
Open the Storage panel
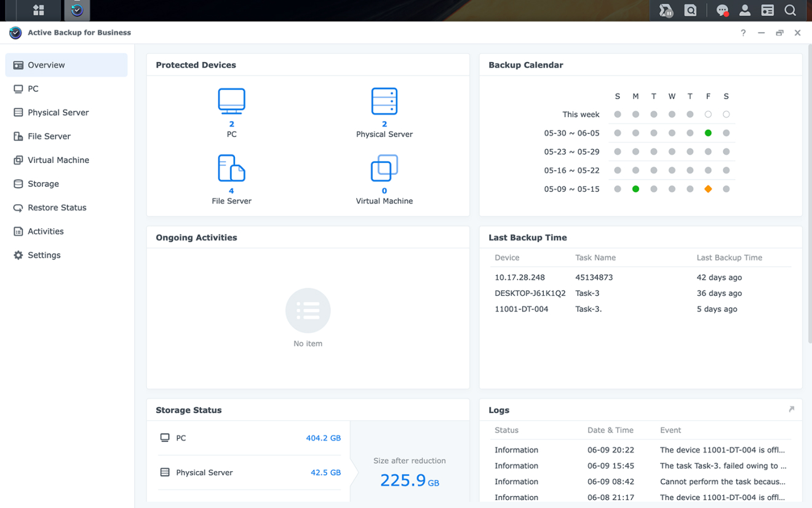[x=41, y=183]
